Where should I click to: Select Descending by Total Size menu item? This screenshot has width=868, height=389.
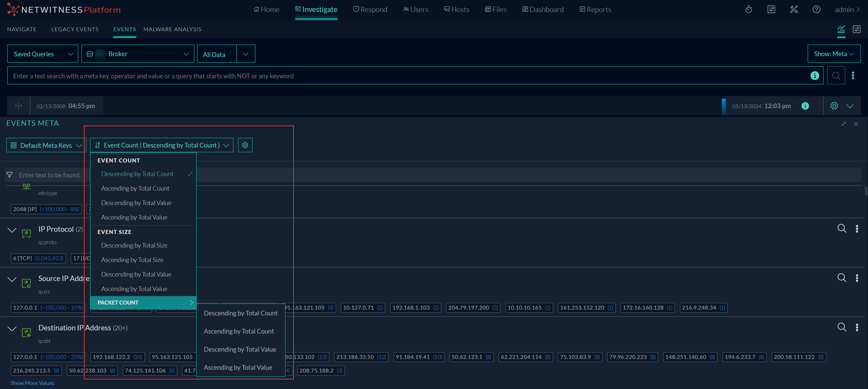(134, 245)
